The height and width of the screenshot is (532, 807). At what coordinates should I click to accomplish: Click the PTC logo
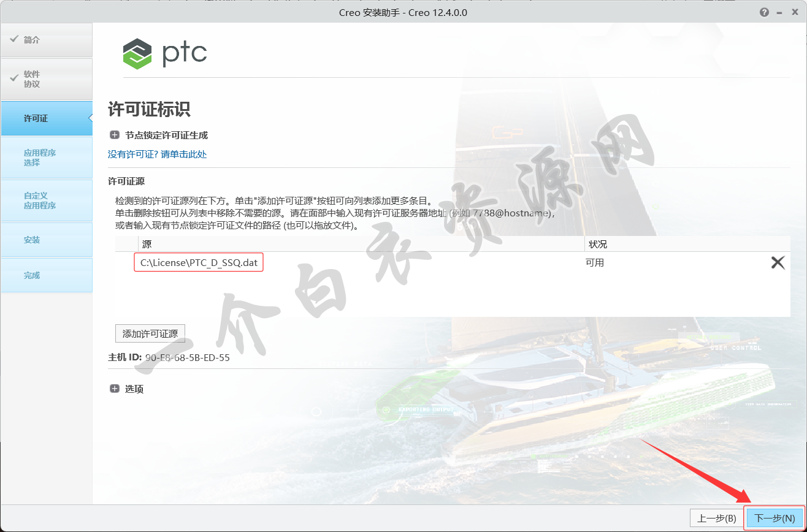165,54
